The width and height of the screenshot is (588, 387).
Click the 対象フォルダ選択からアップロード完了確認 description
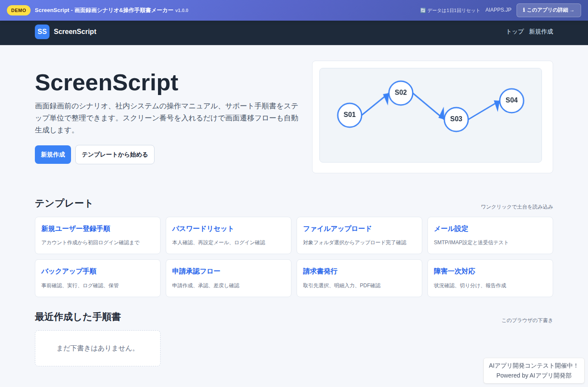[355, 243]
